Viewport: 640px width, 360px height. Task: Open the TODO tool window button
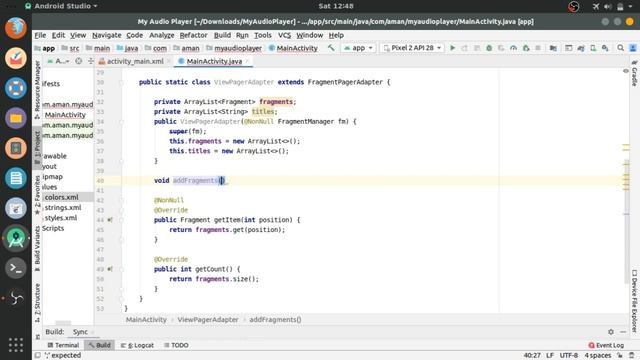click(x=176, y=345)
